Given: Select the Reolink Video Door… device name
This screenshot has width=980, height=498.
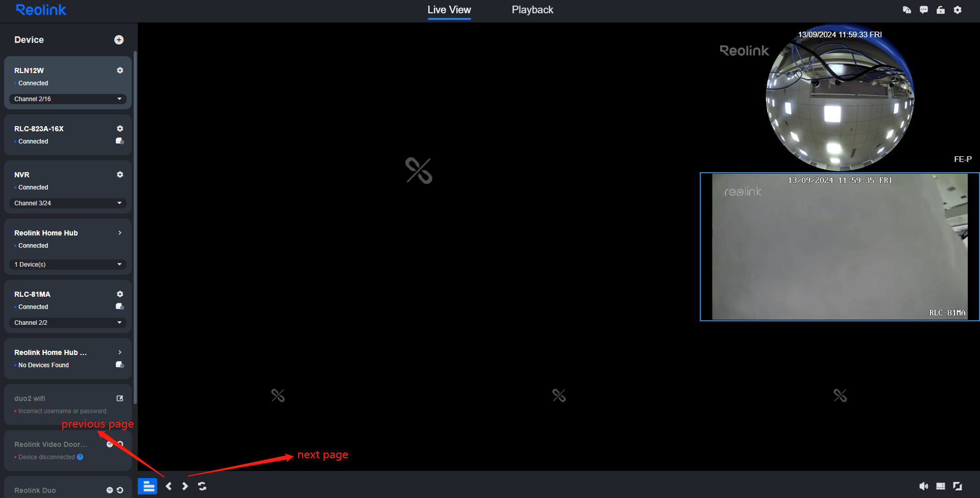Looking at the screenshot, I should pos(51,444).
